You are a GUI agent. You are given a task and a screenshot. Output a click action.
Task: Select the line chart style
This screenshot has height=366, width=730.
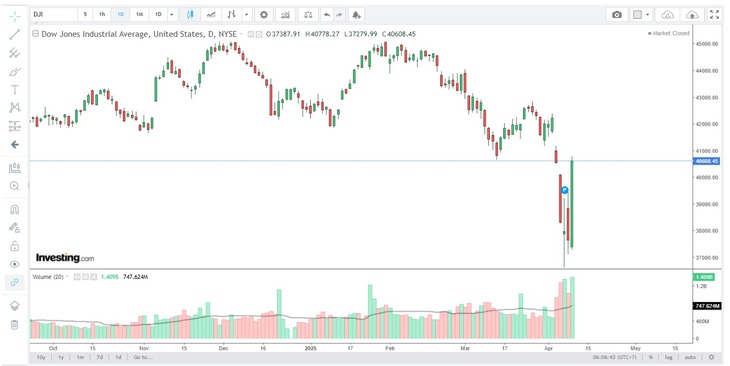(x=211, y=14)
